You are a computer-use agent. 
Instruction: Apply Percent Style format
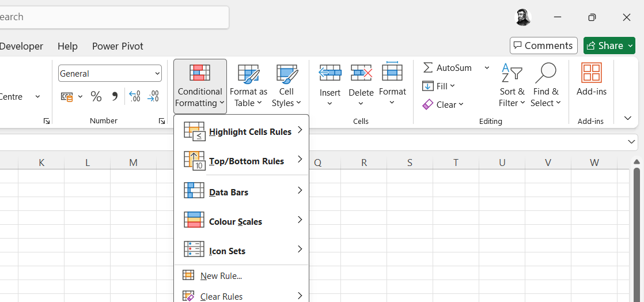96,97
